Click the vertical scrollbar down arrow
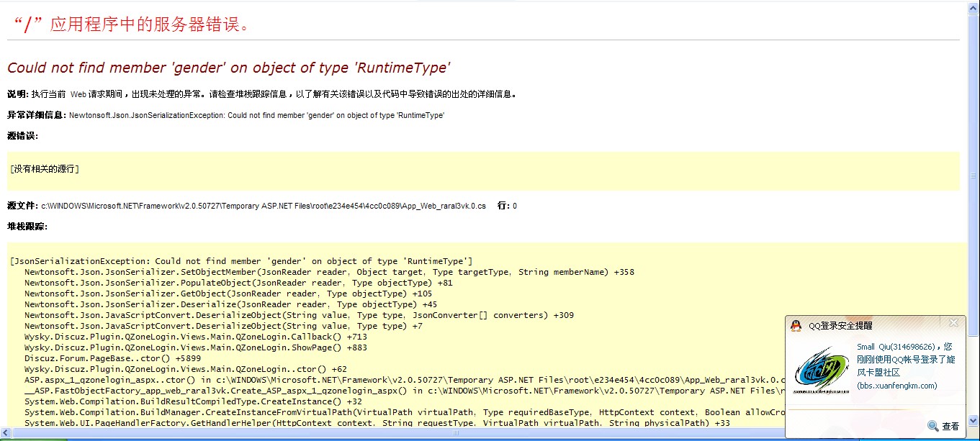This screenshot has height=441, width=980. tap(974, 422)
